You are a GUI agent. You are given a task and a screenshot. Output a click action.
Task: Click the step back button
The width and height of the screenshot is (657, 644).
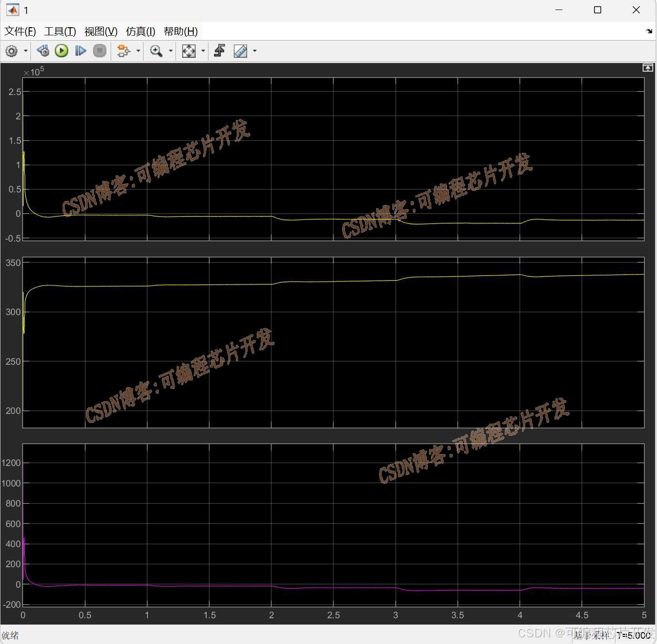(x=43, y=51)
